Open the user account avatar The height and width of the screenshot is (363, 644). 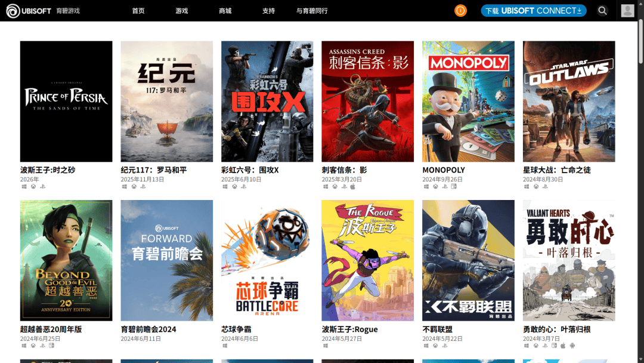point(627,11)
